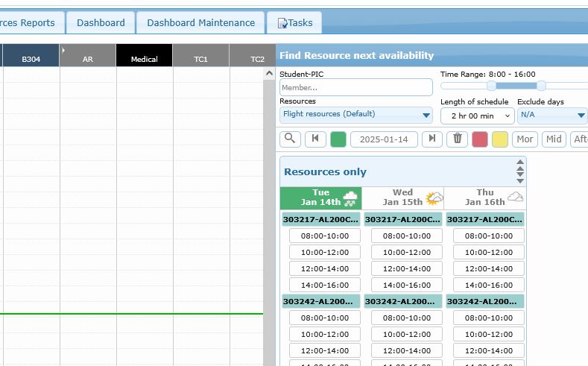Toggle the Mid midday filter
Viewport: 588px width, 366px height.
click(x=553, y=139)
